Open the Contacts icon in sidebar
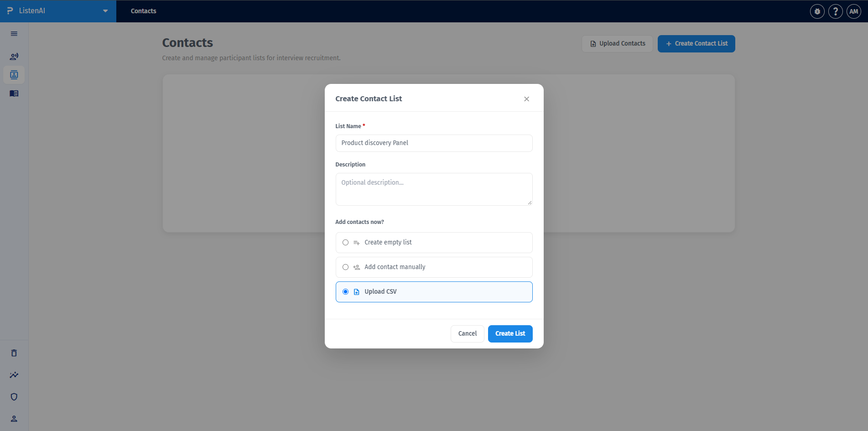Viewport: 868px width, 431px height. (14, 75)
